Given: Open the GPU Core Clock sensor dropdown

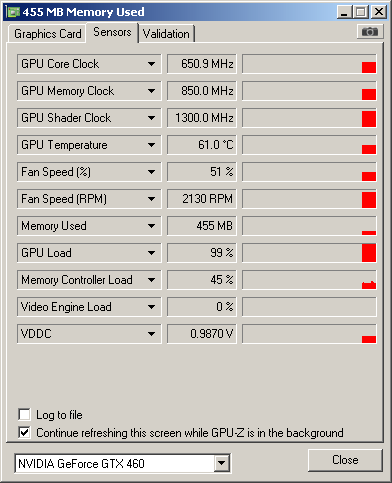Looking at the screenshot, I should (x=151, y=64).
